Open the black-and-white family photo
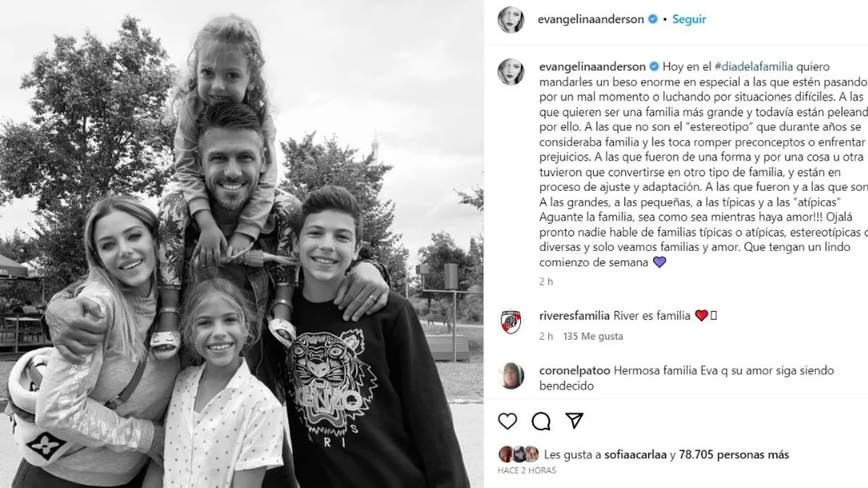The height and width of the screenshot is (488, 868). (x=242, y=244)
